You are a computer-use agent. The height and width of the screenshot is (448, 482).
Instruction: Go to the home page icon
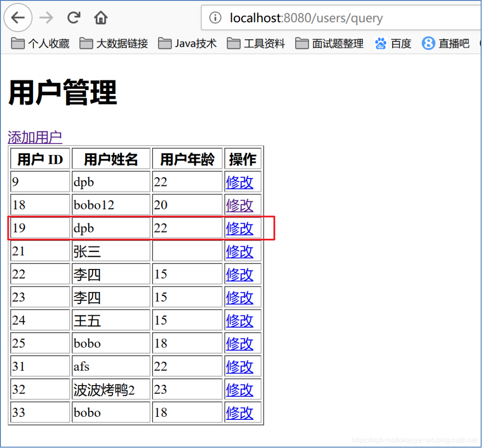click(x=101, y=17)
